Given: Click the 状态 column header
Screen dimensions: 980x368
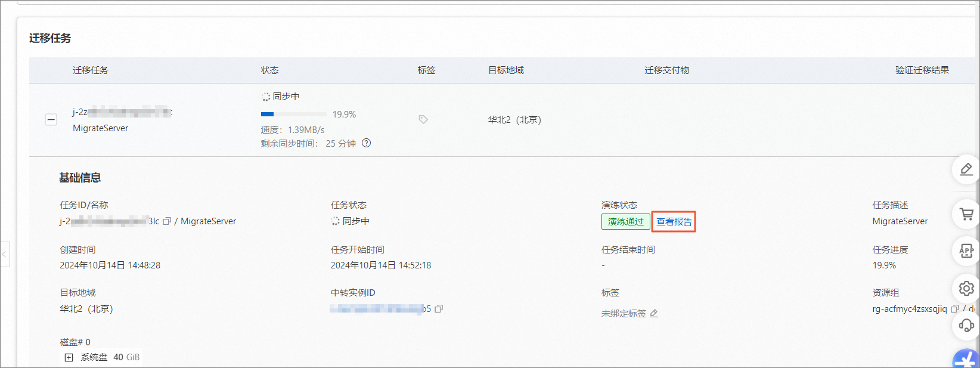Looking at the screenshot, I should coord(269,70).
